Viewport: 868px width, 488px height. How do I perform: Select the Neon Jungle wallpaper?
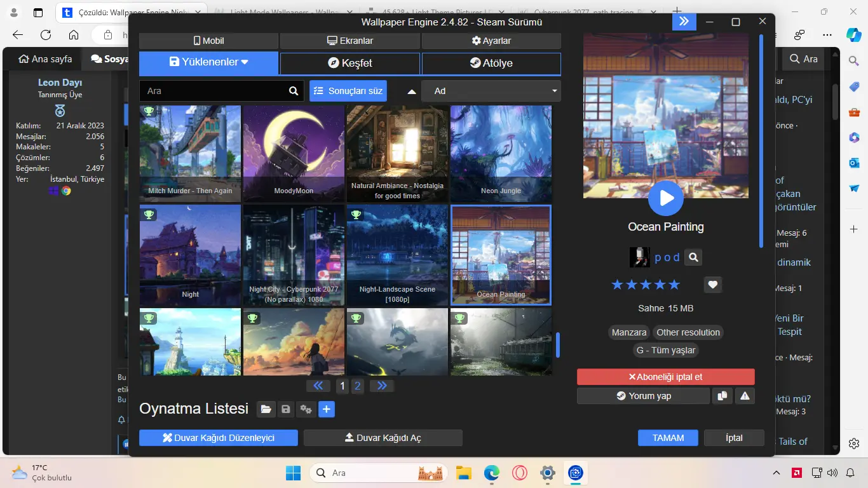pos(501,154)
